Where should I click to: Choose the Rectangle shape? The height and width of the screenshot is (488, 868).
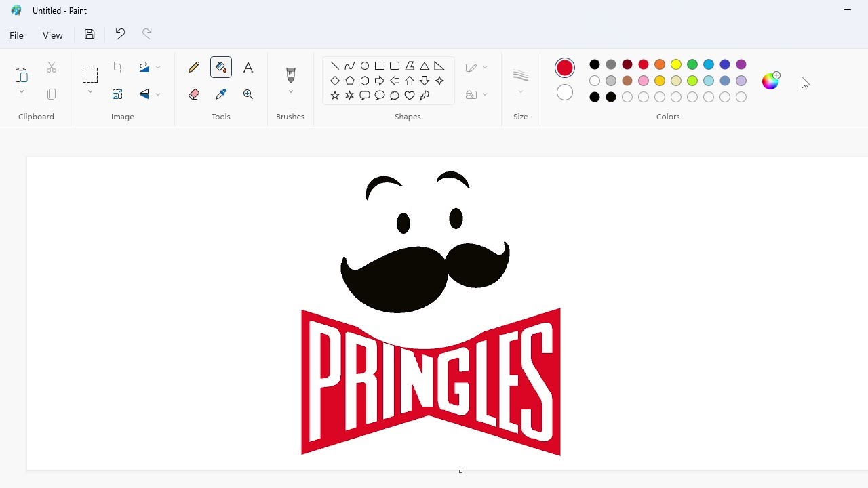[x=380, y=66]
